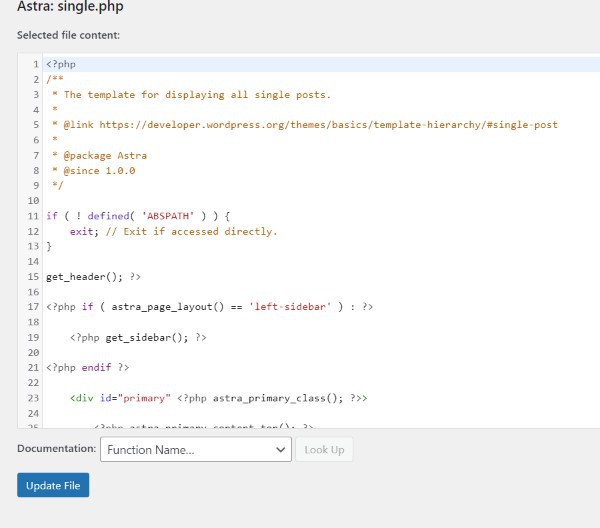Click the 'astra_page_layout()' call on line 17
This screenshot has height=528, width=600.
(168, 307)
